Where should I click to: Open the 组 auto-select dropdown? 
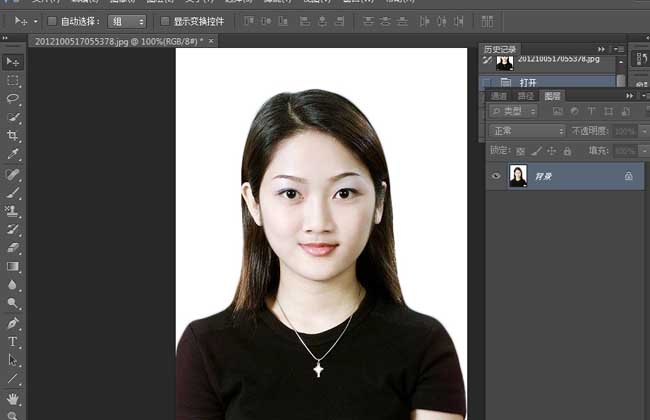pyautogui.click(x=127, y=21)
